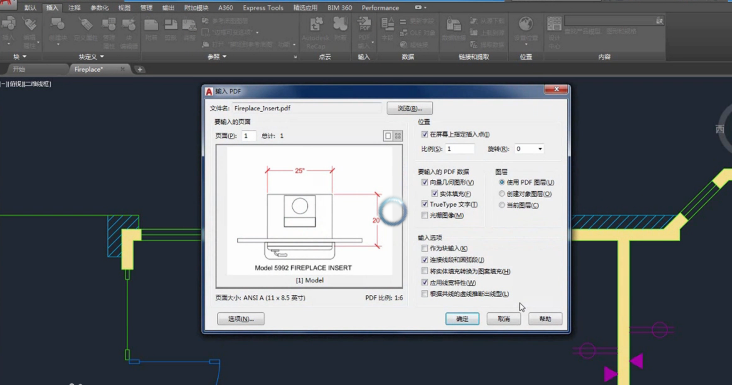732x385 pixels.
Task: Open the 参照 panel dialog launcher arrow
Action: [295, 57]
